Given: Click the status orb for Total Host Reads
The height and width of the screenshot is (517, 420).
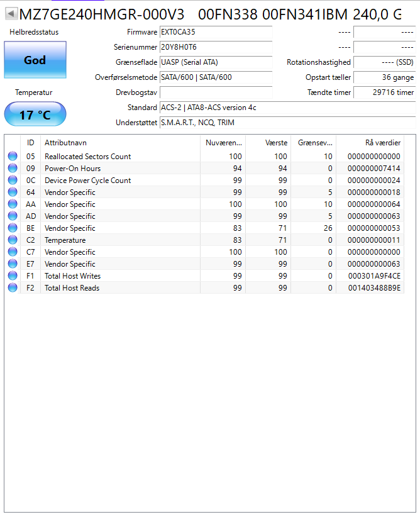Looking at the screenshot, I should [x=13, y=288].
